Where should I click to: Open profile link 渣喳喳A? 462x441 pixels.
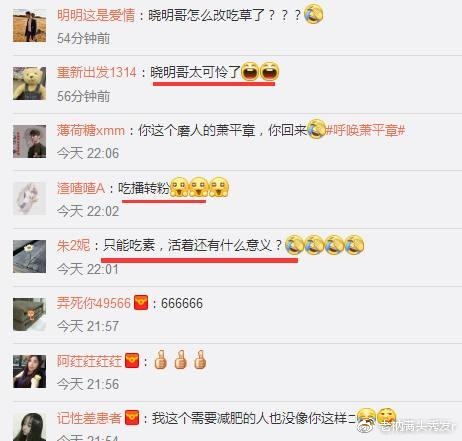81,188
